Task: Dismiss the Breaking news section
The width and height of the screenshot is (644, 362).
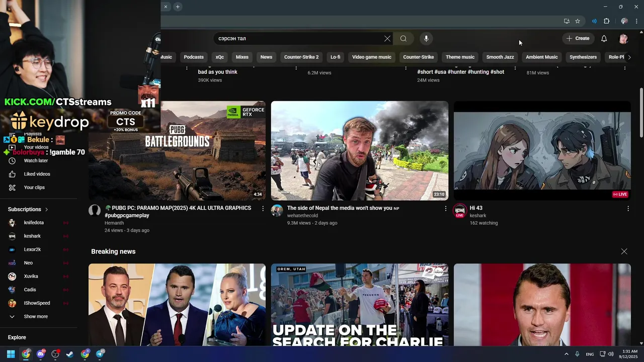Action: (x=624, y=251)
